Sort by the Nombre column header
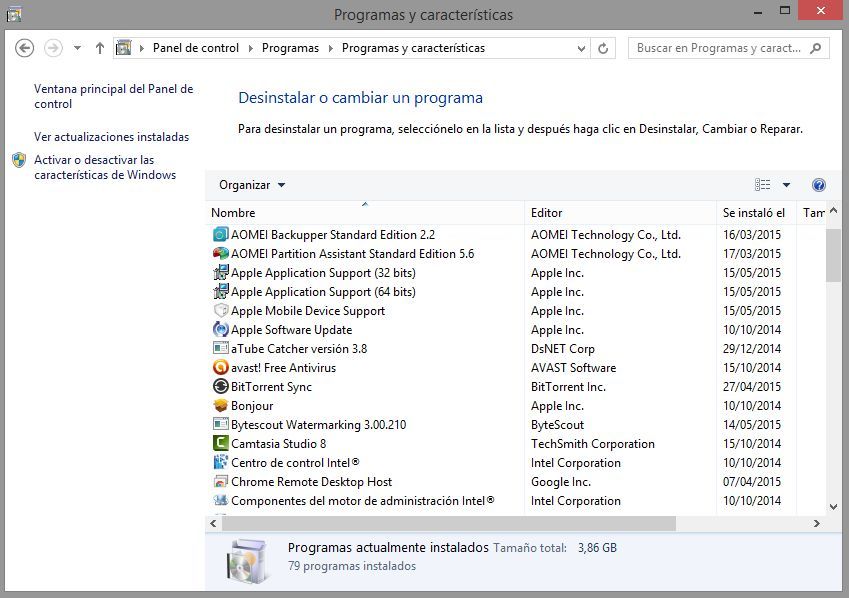The image size is (849, 598). 365,213
